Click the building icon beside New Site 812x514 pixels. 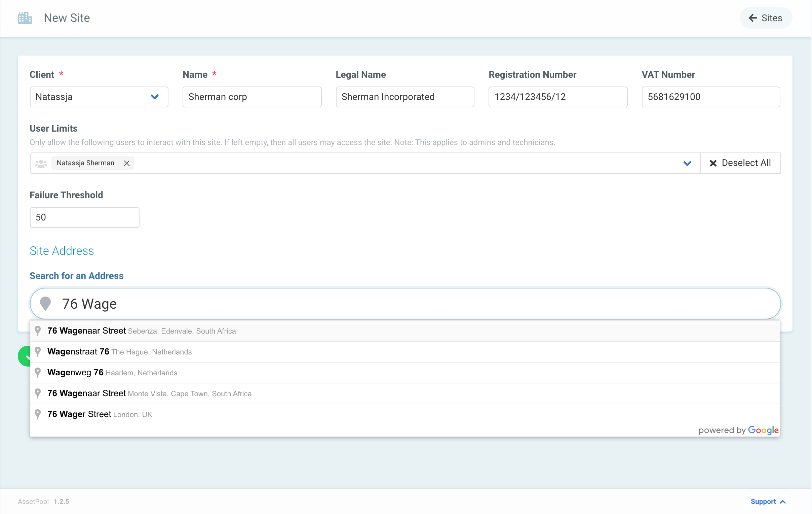(x=25, y=18)
